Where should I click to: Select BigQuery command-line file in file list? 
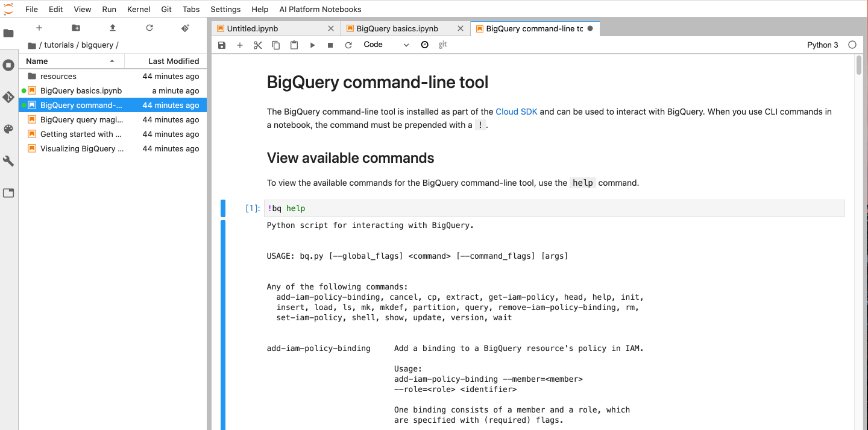click(x=113, y=105)
